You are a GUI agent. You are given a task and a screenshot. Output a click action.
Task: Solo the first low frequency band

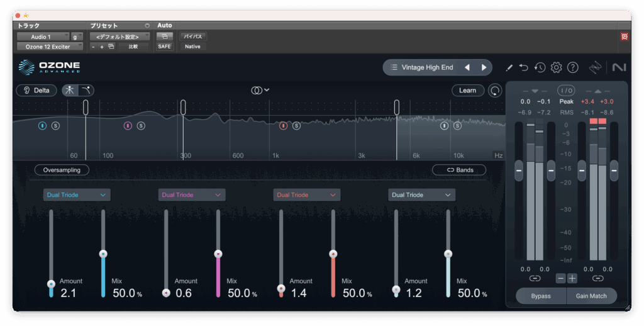click(55, 126)
